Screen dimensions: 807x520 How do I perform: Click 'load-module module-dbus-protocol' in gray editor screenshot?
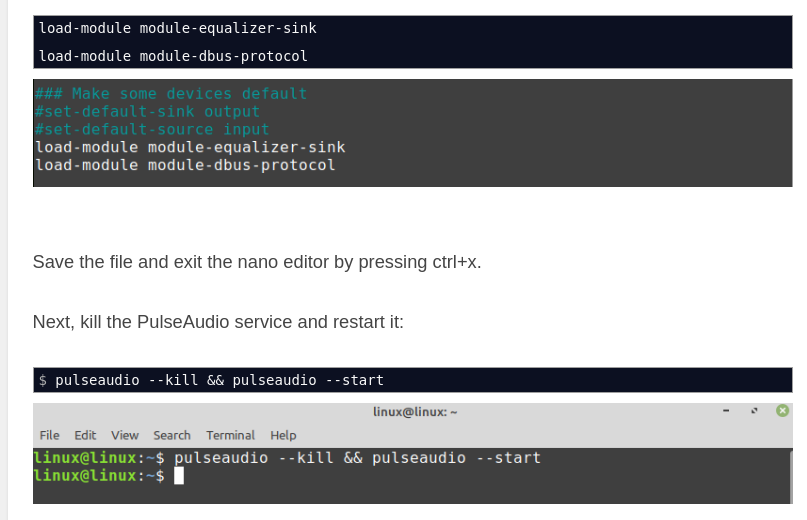pyautogui.click(x=185, y=165)
